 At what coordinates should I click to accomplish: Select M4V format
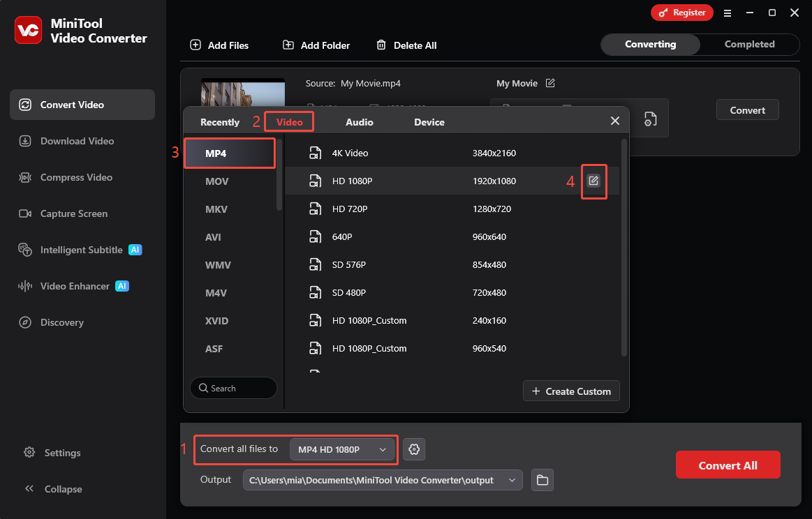pyautogui.click(x=230, y=293)
